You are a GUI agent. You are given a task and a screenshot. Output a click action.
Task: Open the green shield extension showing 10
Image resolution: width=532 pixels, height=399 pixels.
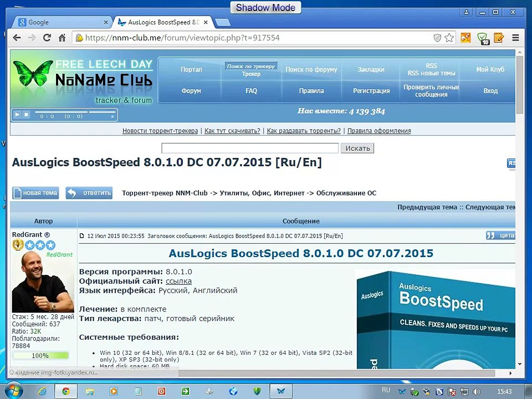pos(483,38)
